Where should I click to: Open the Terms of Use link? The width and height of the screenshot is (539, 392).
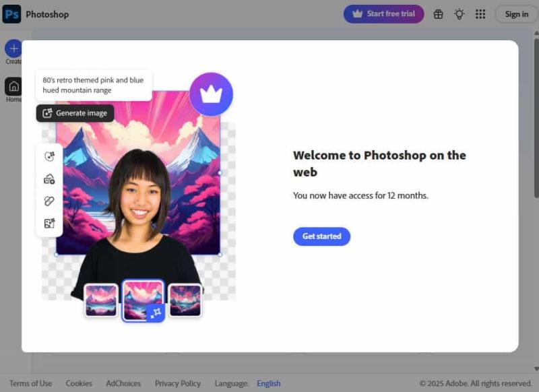pos(30,383)
